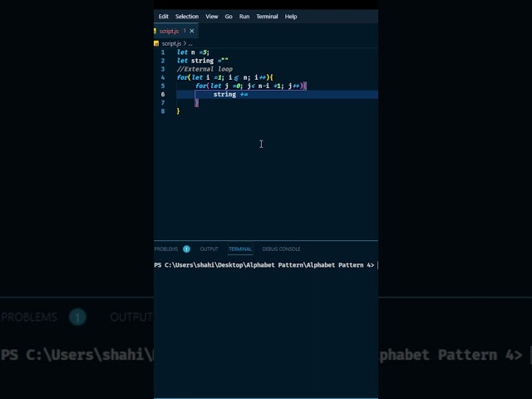
Task: Open the Help menu
Action: pos(291,17)
